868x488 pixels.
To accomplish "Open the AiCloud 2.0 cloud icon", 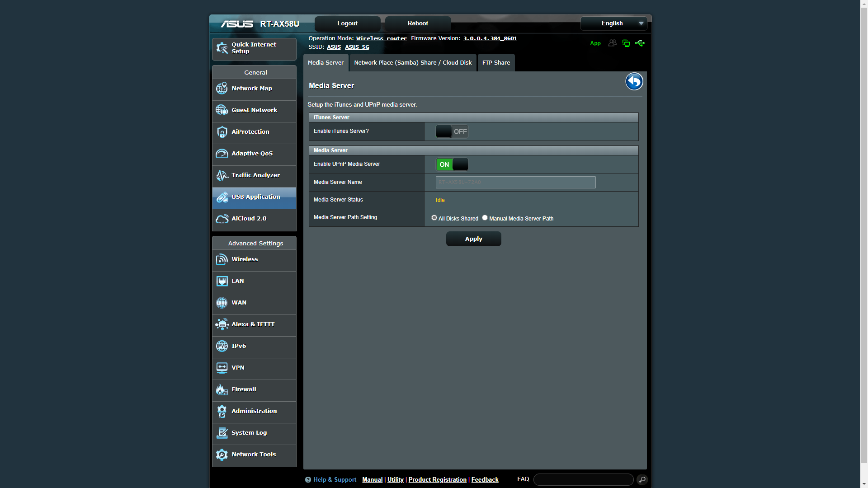I will click(222, 219).
